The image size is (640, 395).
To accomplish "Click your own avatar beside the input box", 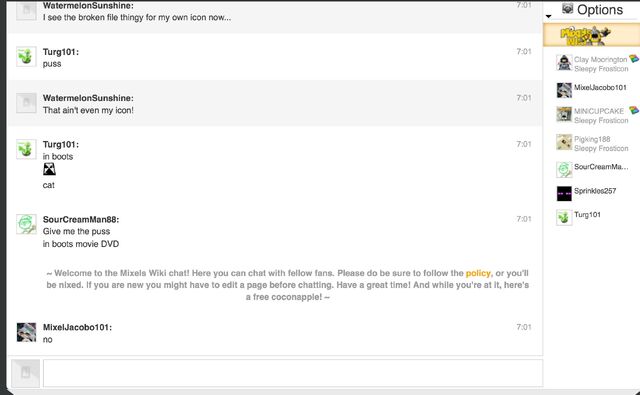I will point(26,373).
